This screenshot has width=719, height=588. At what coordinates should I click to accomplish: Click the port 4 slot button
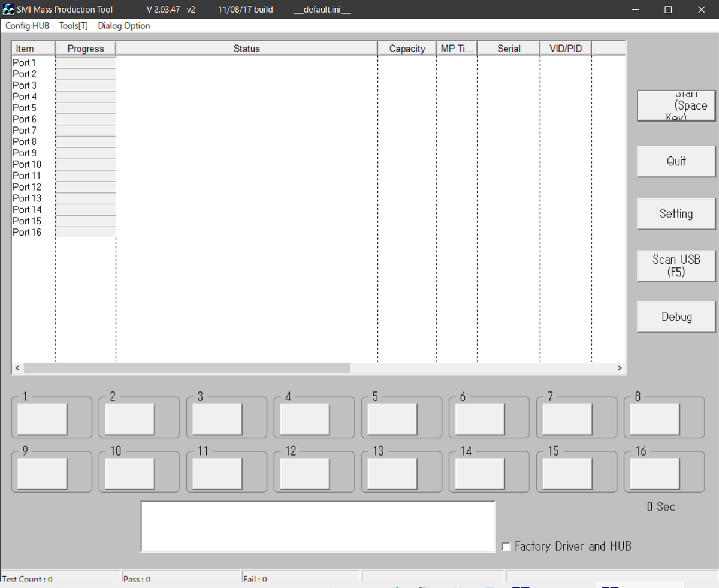(304, 419)
